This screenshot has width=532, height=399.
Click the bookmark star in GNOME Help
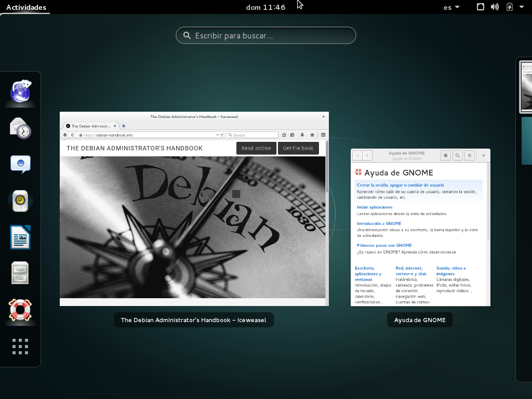pyautogui.click(x=445, y=155)
